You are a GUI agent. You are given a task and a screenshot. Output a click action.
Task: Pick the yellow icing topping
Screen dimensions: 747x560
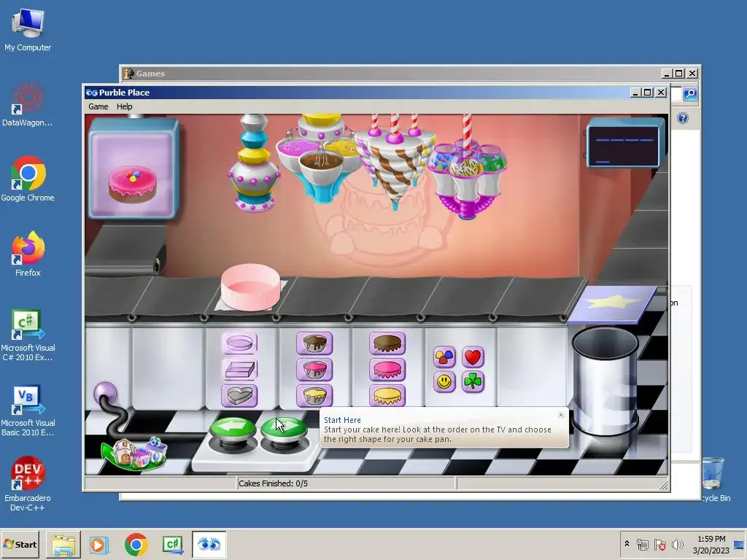[387, 396]
